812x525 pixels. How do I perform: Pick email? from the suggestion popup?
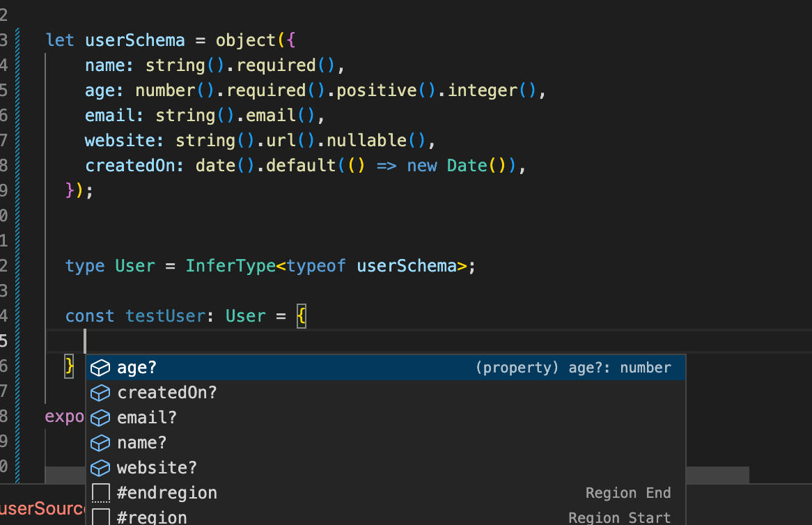[x=146, y=417]
